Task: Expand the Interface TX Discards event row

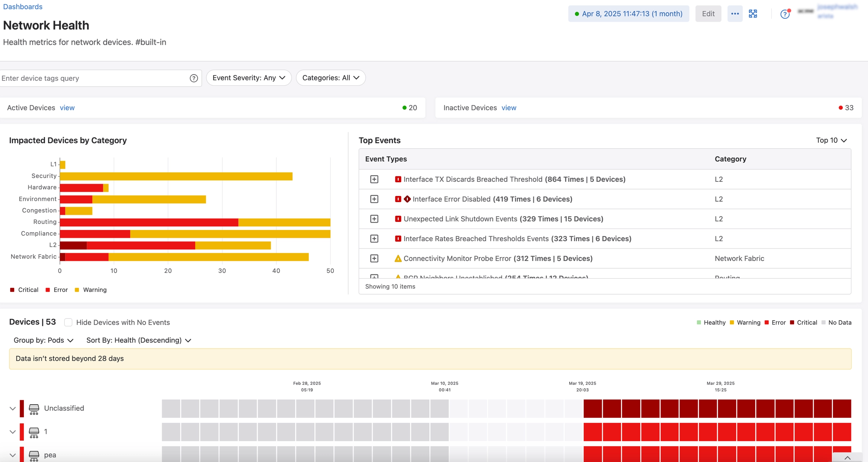Action: tap(374, 179)
